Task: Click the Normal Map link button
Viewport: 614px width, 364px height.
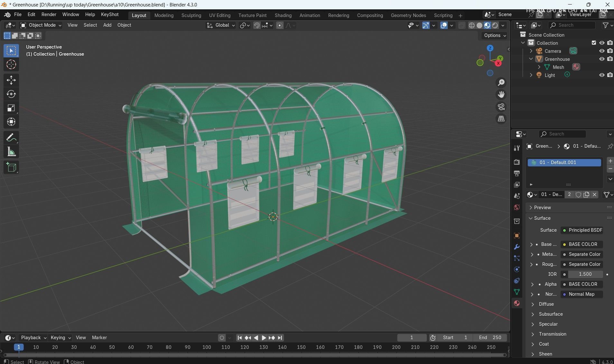Action: [x=582, y=294]
